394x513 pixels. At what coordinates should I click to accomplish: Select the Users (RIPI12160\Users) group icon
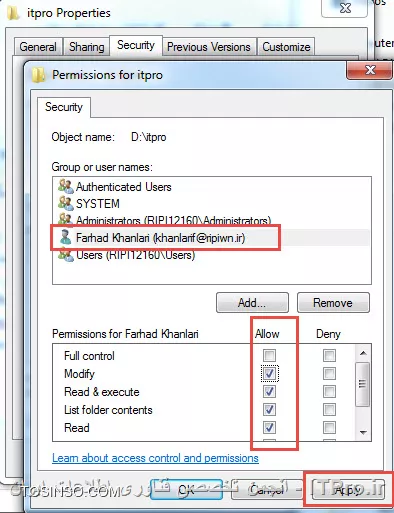coord(66,255)
